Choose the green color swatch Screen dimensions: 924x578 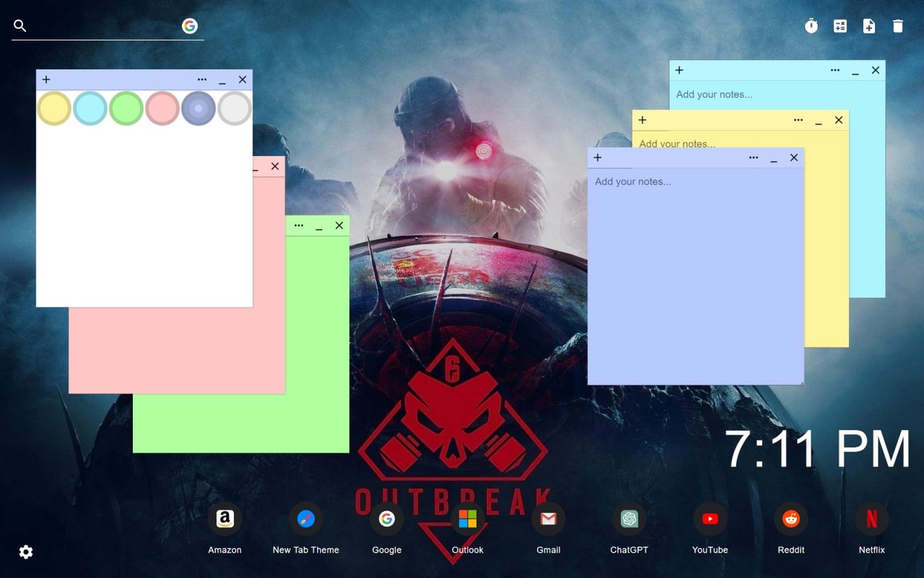[x=126, y=108]
